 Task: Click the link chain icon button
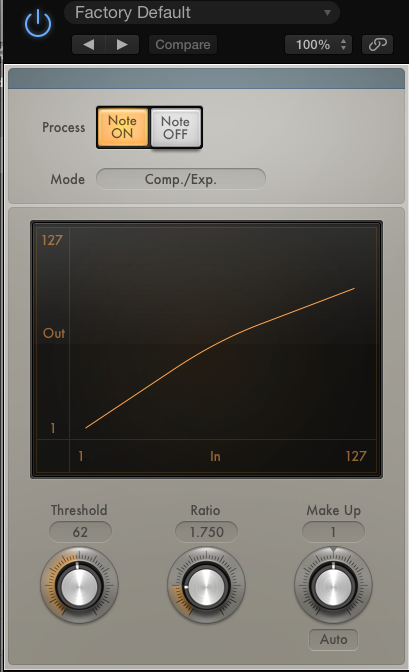tap(377, 45)
